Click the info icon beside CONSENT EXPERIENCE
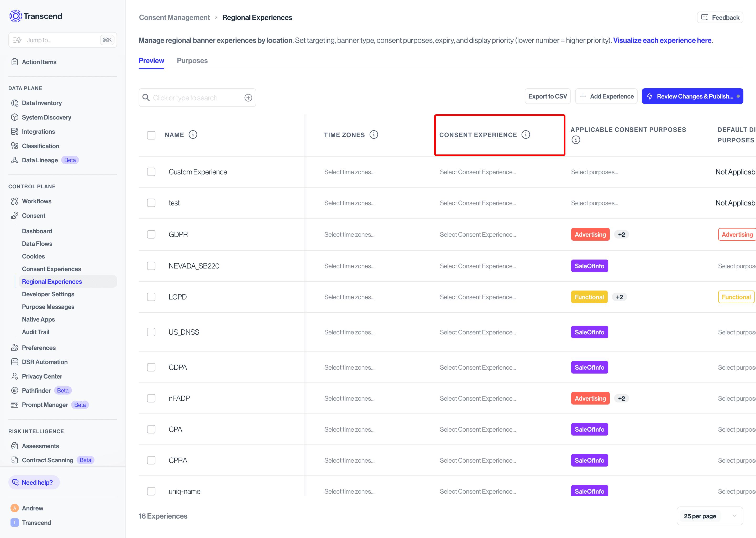 coord(526,134)
